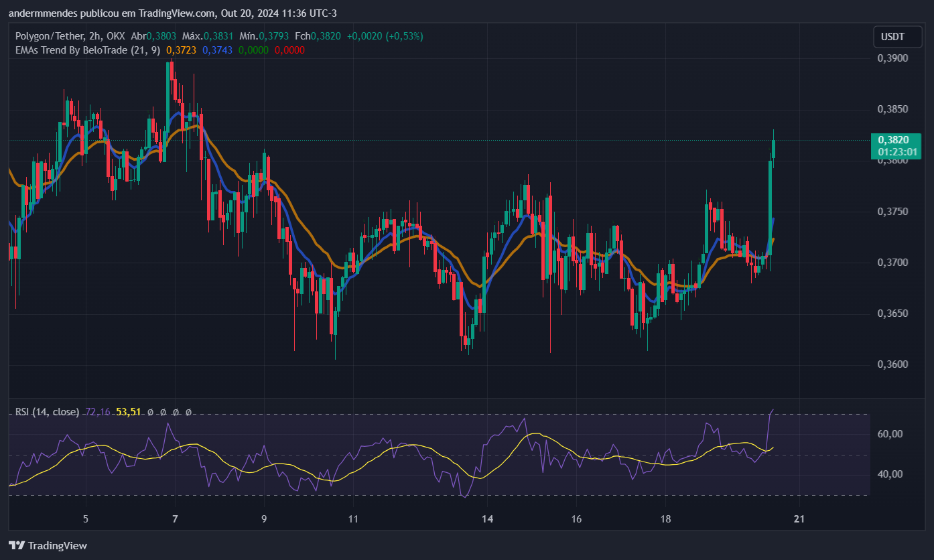
Task: Click the TradingView logo at bottom left
Action: click(48, 545)
